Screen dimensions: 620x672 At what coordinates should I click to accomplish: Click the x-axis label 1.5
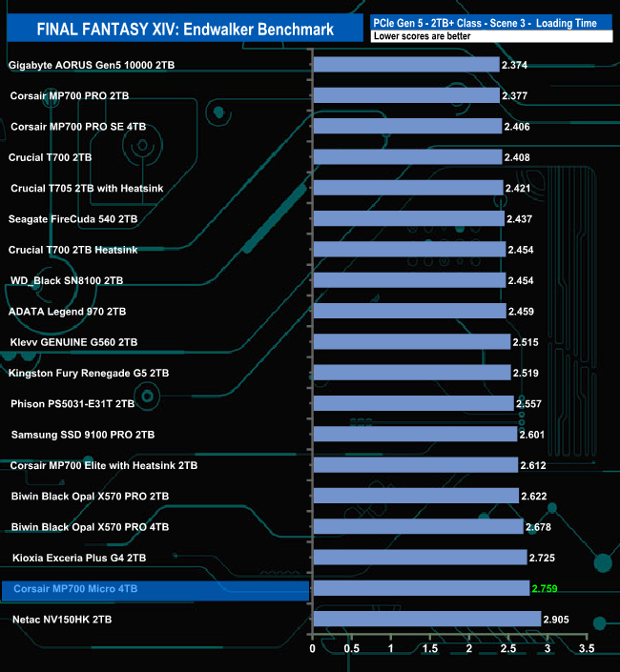tap(430, 649)
